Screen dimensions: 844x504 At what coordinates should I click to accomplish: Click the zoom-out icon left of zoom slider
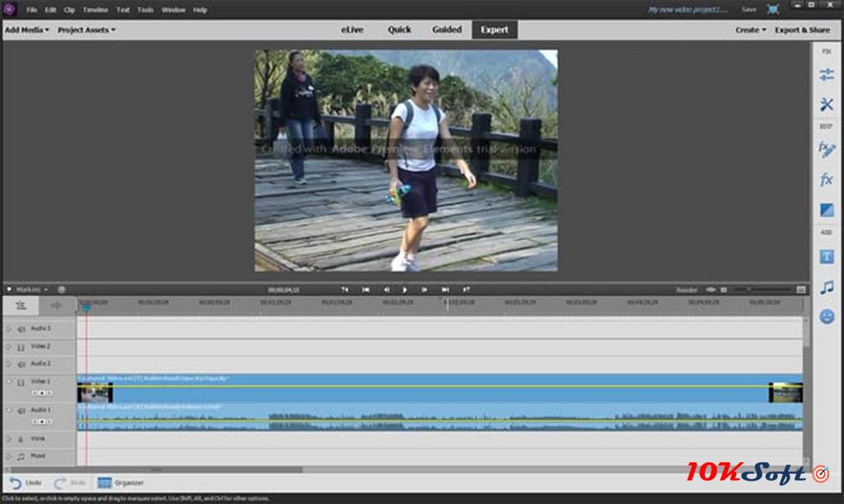click(724, 289)
